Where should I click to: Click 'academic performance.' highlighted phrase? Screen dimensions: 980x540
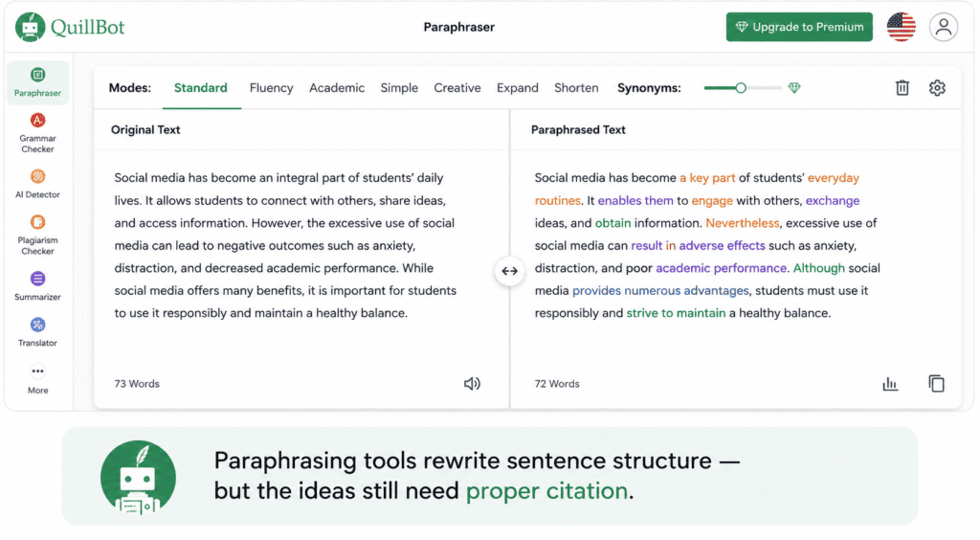(722, 267)
